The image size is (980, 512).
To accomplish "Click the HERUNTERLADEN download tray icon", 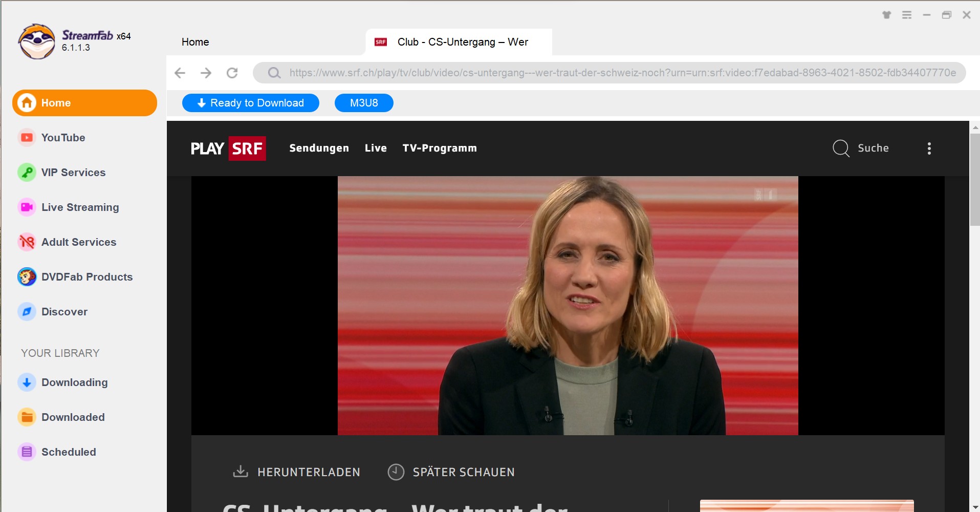I will 241,471.
